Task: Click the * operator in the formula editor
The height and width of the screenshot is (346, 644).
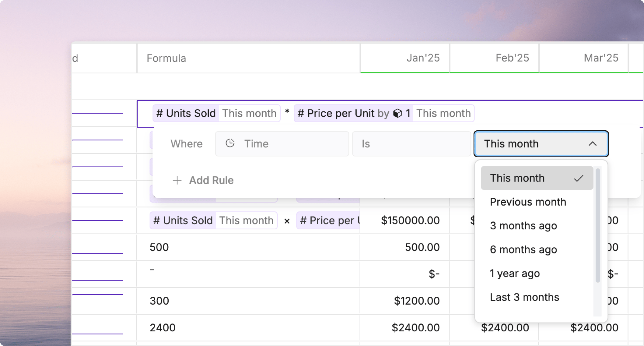Action: click(287, 112)
